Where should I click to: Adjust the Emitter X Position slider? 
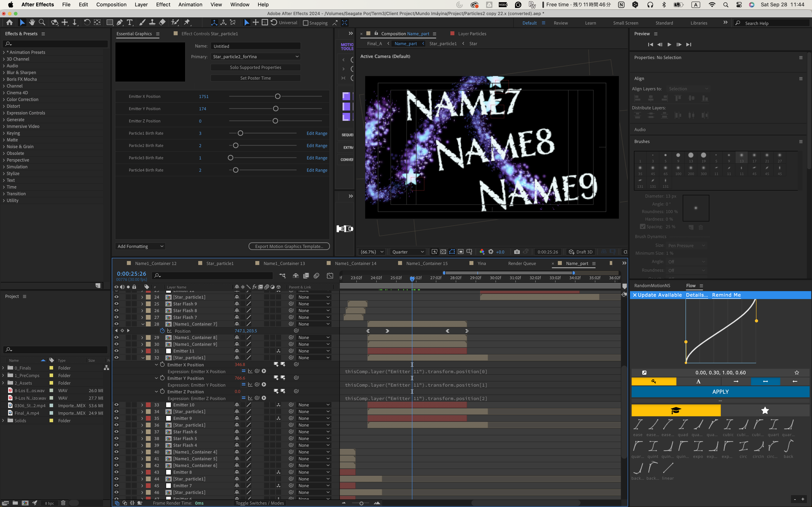coord(278,97)
